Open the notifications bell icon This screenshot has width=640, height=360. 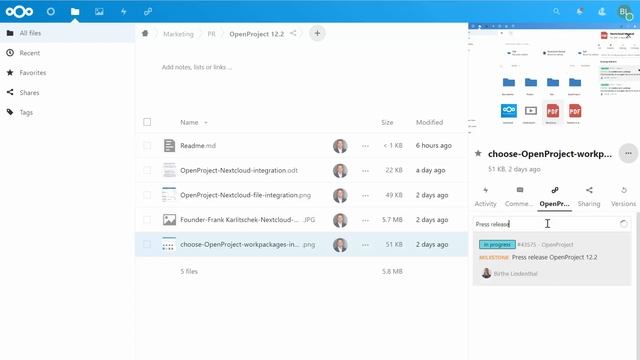tap(580, 11)
